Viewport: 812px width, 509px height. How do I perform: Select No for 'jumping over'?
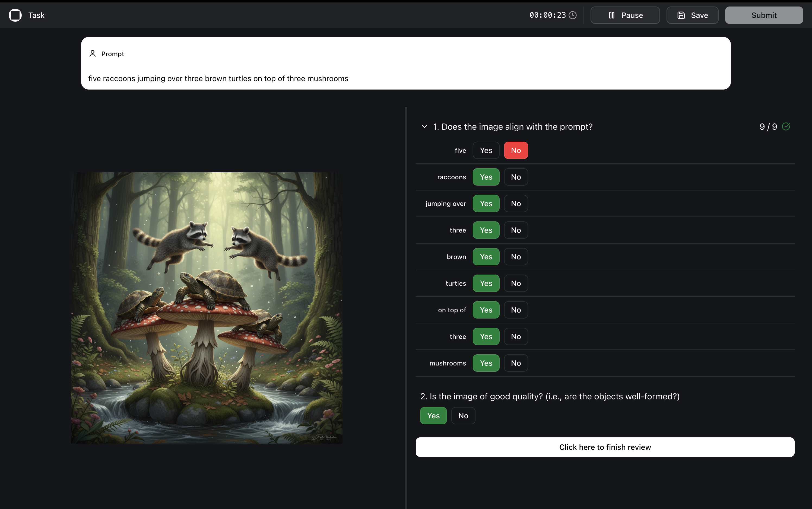tap(515, 204)
